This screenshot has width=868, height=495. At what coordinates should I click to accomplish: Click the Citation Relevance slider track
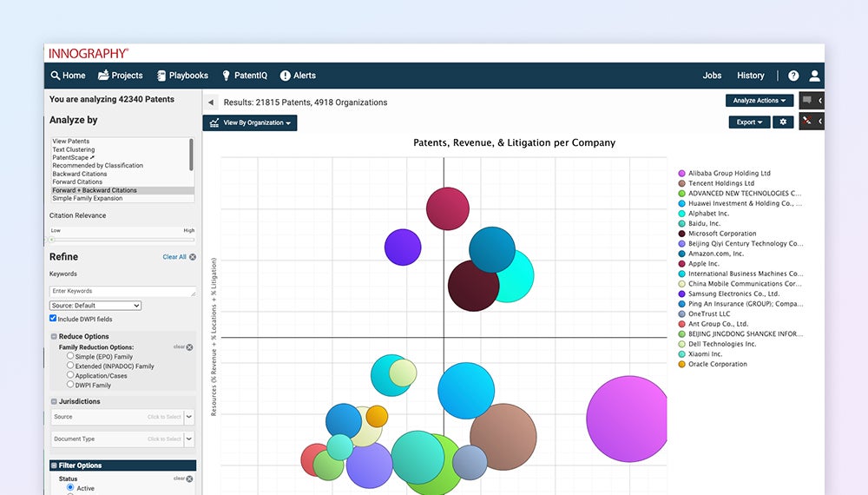[x=122, y=240]
